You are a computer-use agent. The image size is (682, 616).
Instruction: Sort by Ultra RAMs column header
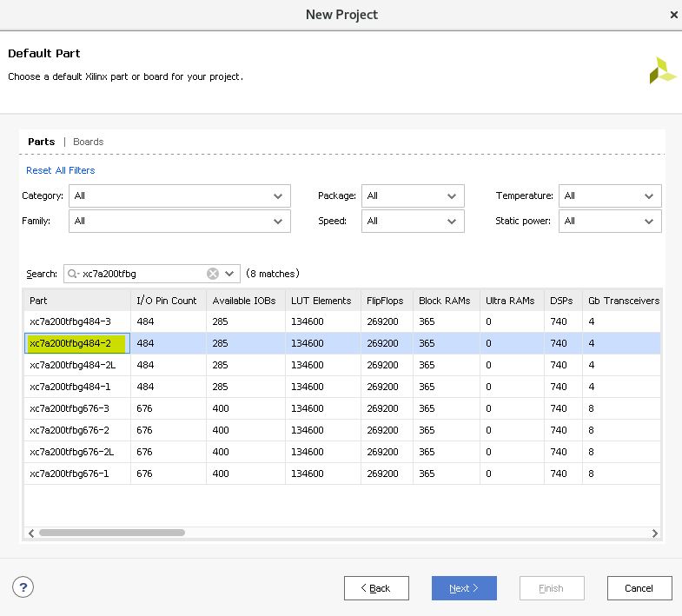(512, 301)
